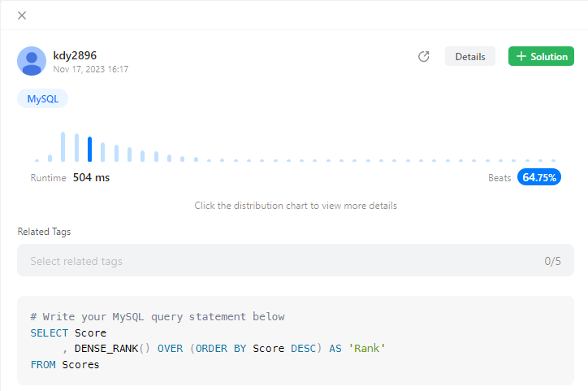Close the submission detail panel
This screenshot has width=588, height=391.
point(22,15)
